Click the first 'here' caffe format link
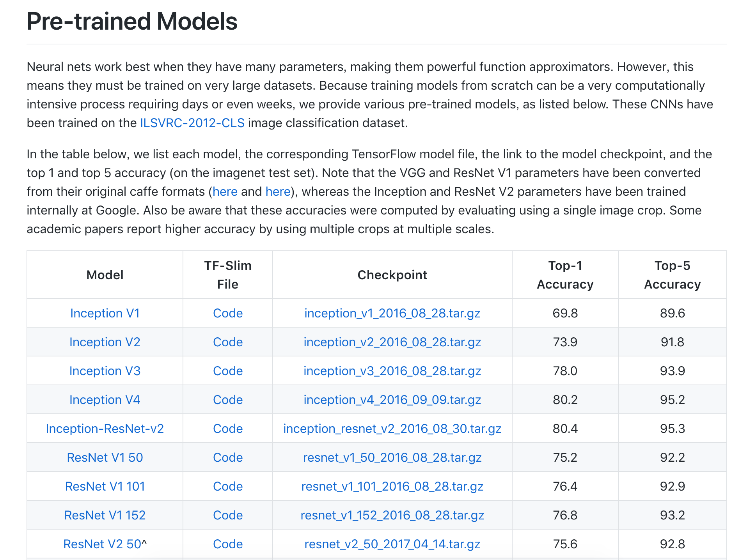The width and height of the screenshot is (756, 560). click(x=225, y=191)
